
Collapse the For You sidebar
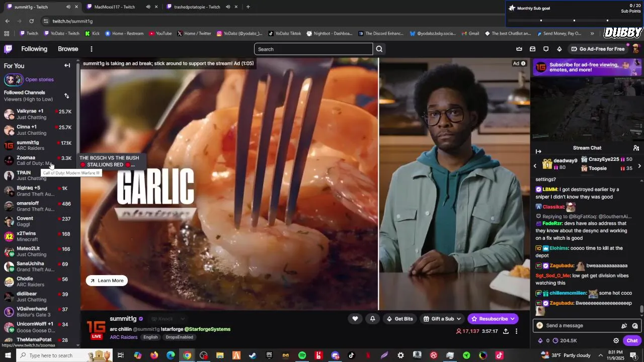(x=67, y=65)
